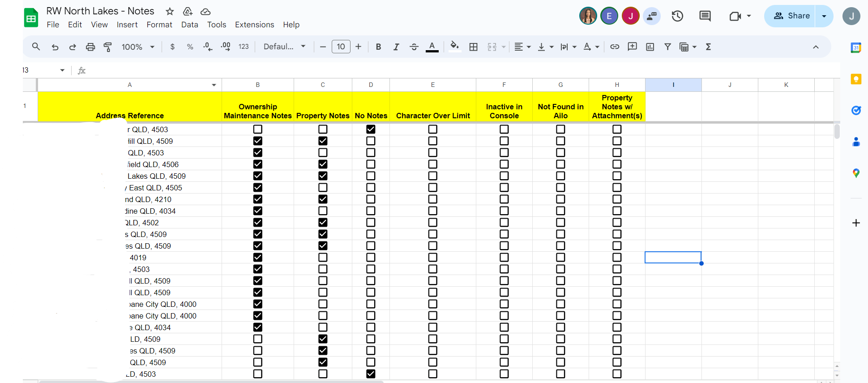
Task: Create a filter
Action: pos(667,47)
